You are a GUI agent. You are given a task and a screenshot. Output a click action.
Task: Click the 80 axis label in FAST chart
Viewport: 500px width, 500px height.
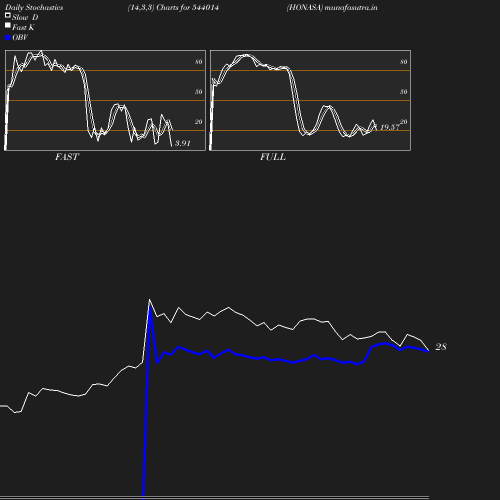(x=199, y=62)
